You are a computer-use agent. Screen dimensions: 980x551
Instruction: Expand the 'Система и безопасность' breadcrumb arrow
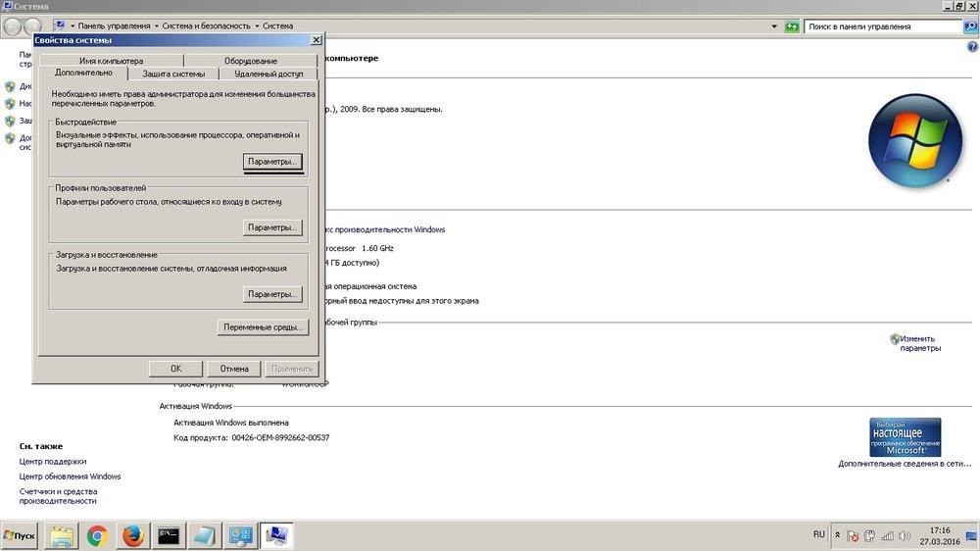[x=257, y=26]
